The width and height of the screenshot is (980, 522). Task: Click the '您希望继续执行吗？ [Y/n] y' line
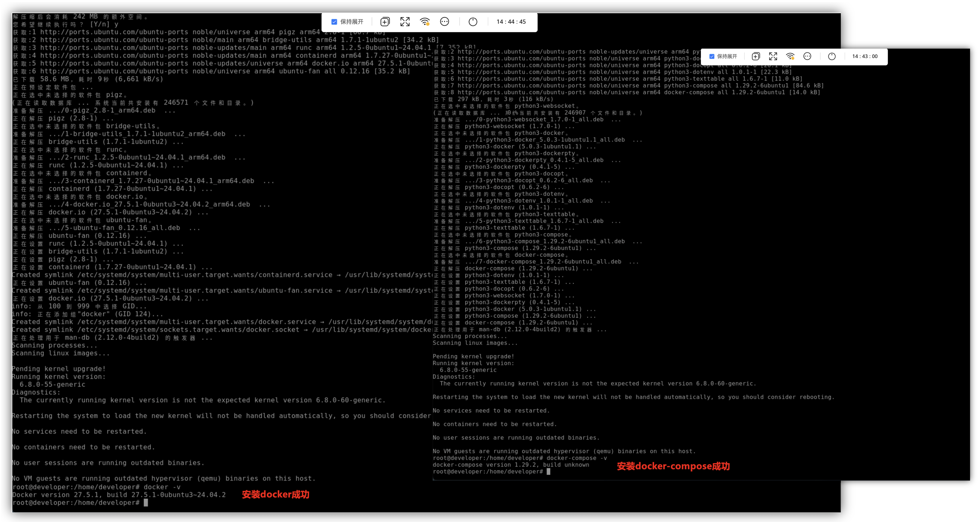(x=65, y=25)
